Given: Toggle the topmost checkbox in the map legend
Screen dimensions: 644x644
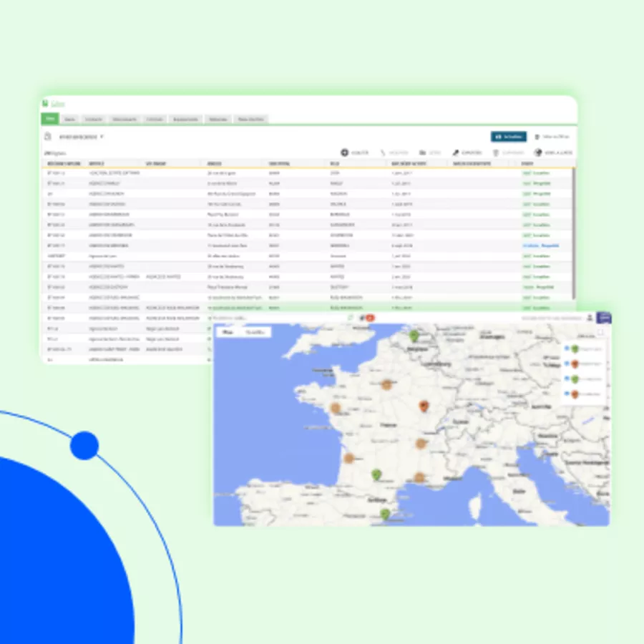Looking at the screenshot, I should [x=567, y=348].
